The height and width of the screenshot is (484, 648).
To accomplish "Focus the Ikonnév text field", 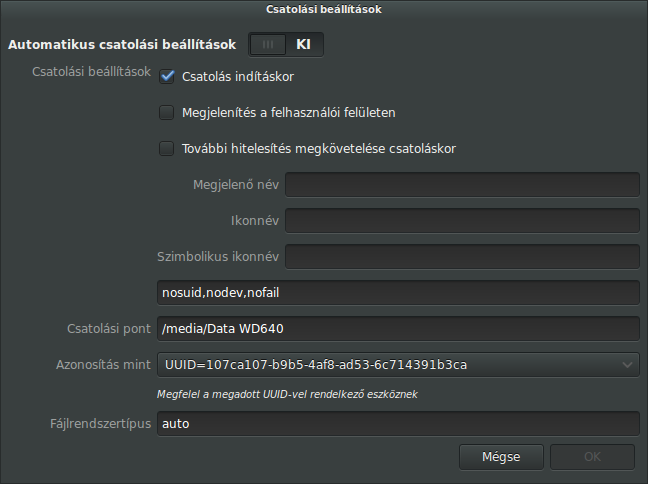I will [462, 221].
